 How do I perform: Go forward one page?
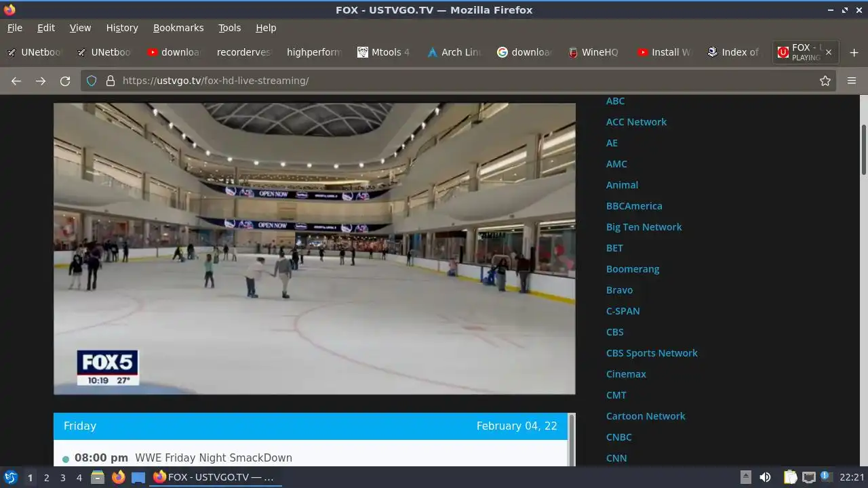click(41, 81)
